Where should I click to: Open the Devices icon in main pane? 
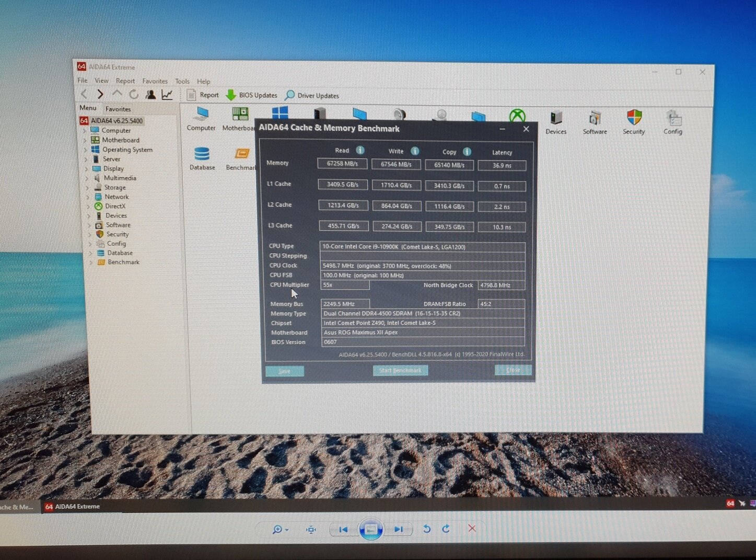[556, 122]
